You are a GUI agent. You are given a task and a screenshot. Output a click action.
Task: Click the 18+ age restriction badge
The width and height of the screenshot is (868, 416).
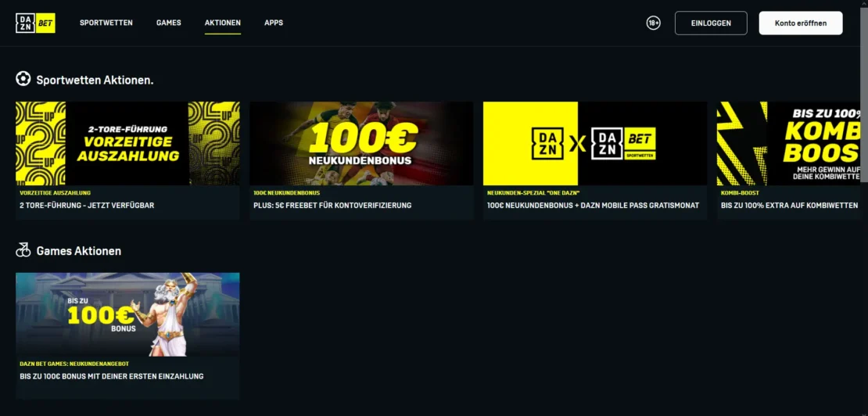[x=653, y=23]
